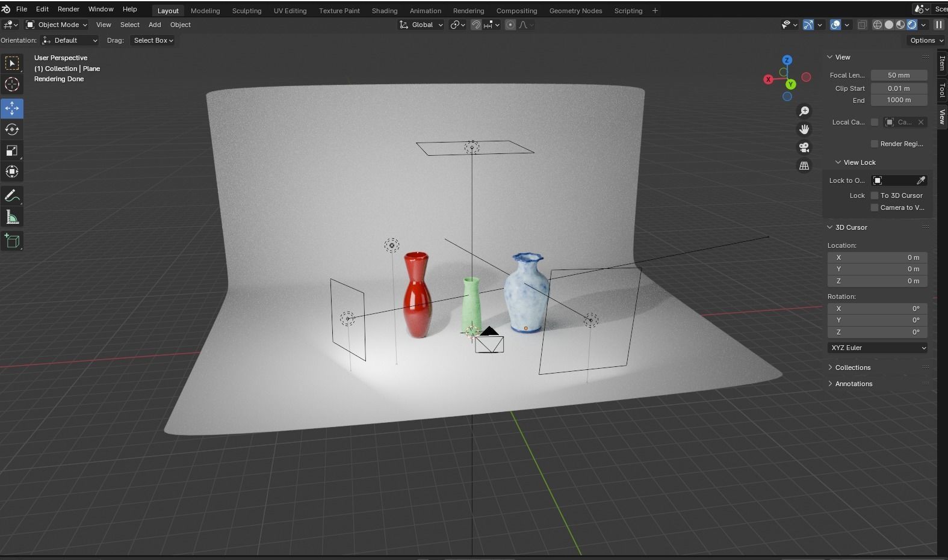
Task: Choose the Annotate pencil tool
Action: tap(12, 195)
